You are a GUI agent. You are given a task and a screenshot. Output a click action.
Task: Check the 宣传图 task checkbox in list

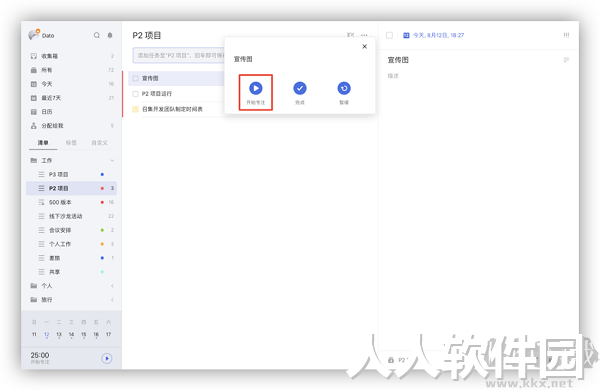tap(135, 78)
